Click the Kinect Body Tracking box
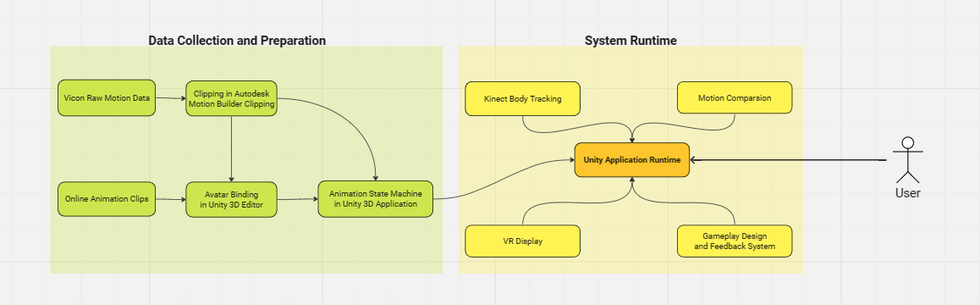 pyautogui.click(x=522, y=98)
